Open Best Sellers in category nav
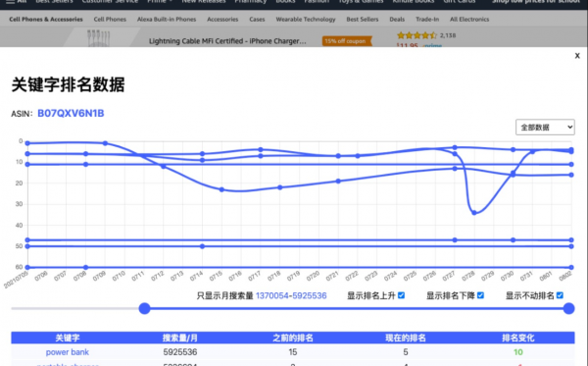The width and height of the screenshot is (588, 366). [x=363, y=20]
